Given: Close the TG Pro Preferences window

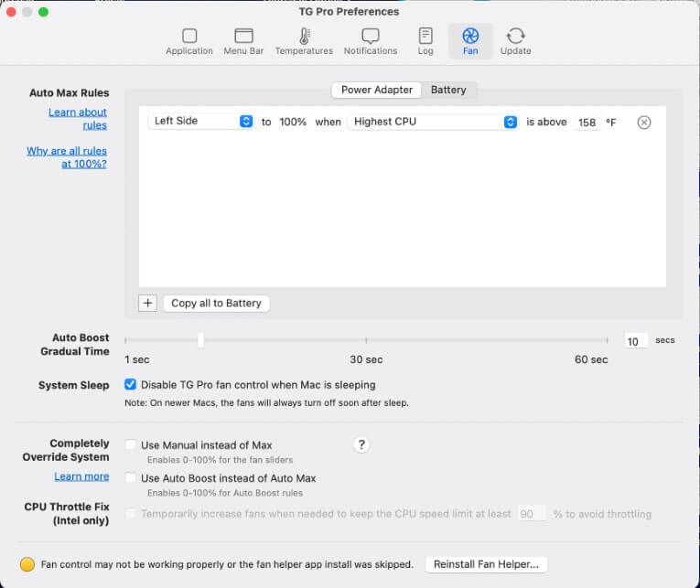Looking at the screenshot, I should point(11,12).
